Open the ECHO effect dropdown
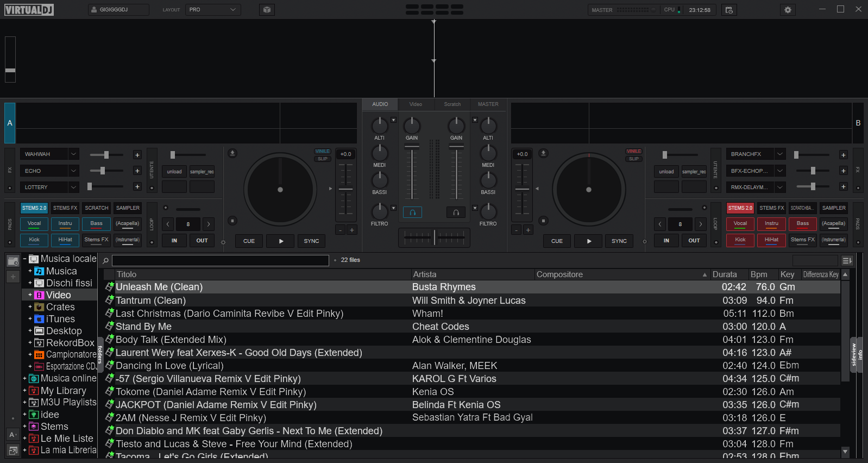This screenshot has height=463, width=868. click(74, 171)
